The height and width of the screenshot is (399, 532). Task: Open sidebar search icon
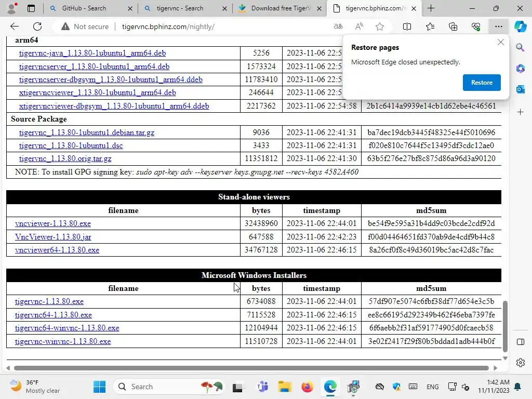point(520,47)
